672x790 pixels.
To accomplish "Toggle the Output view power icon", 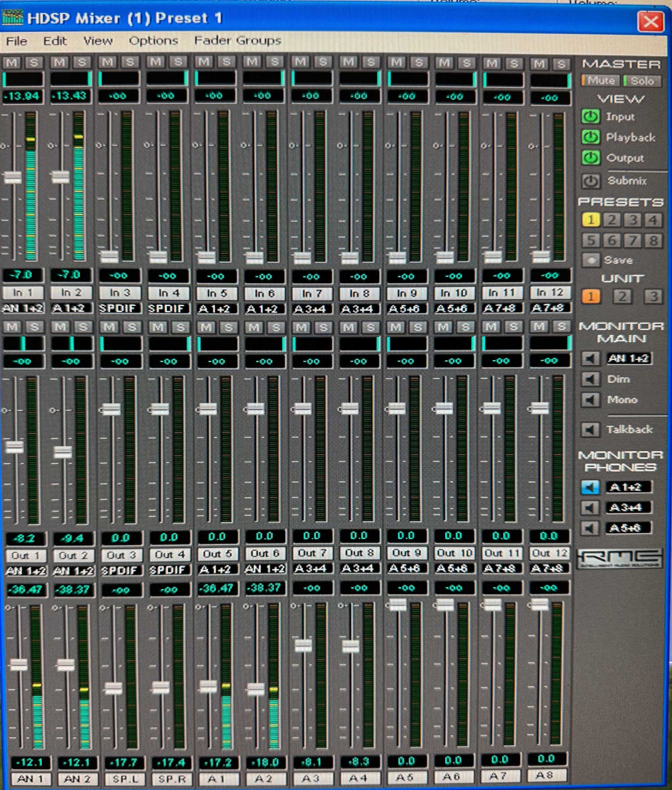I will click(590, 158).
